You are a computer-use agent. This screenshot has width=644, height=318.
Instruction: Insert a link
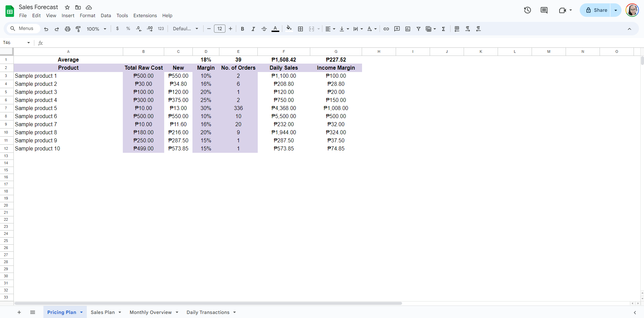coord(386,29)
